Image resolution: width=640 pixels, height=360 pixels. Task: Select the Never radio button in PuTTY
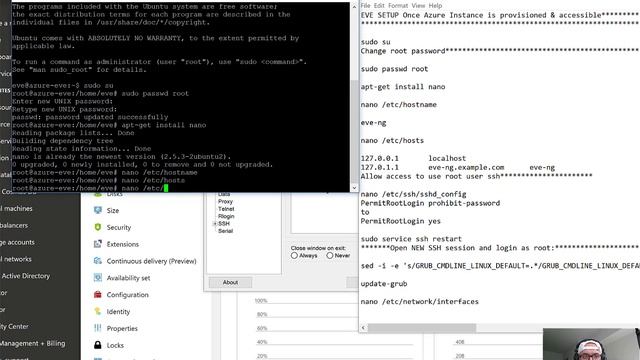pyautogui.click(x=330, y=256)
